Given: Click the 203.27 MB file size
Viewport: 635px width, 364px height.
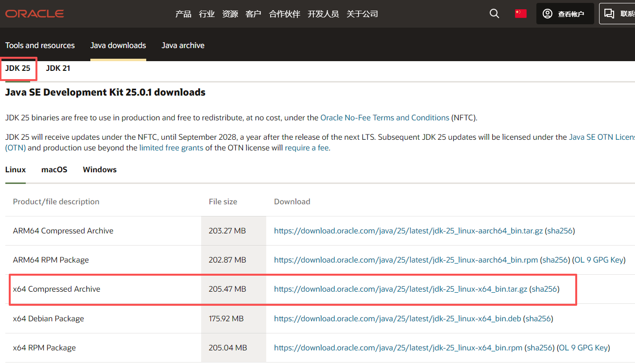Looking at the screenshot, I should [227, 231].
